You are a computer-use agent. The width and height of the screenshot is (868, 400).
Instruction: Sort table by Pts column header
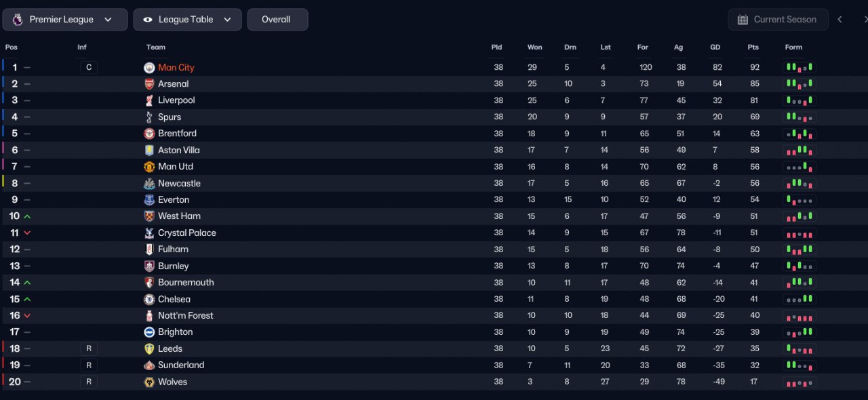coord(753,47)
